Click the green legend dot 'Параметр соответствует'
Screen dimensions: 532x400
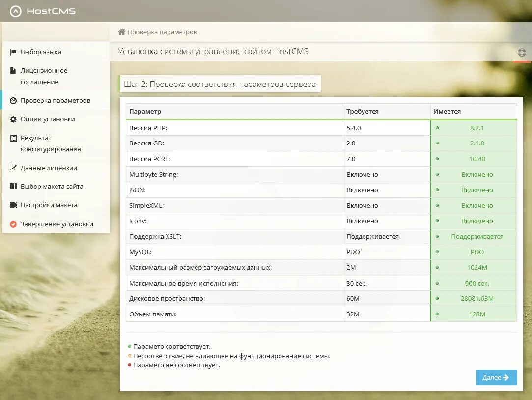click(x=130, y=346)
